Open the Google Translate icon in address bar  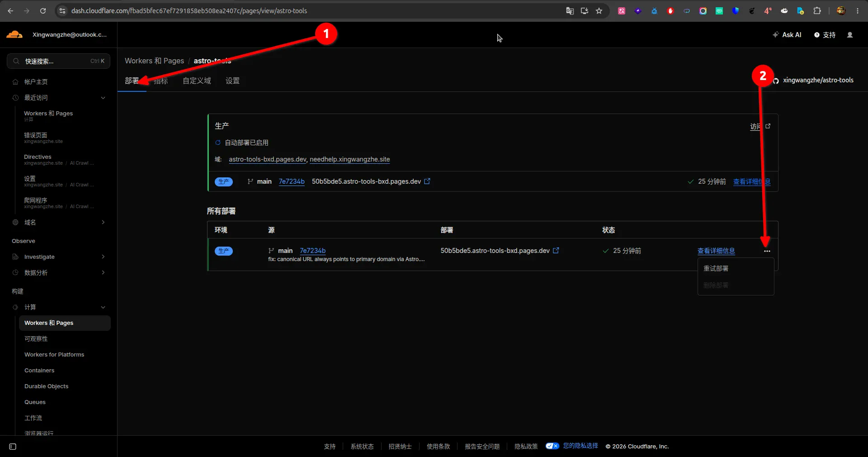(570, 11)
